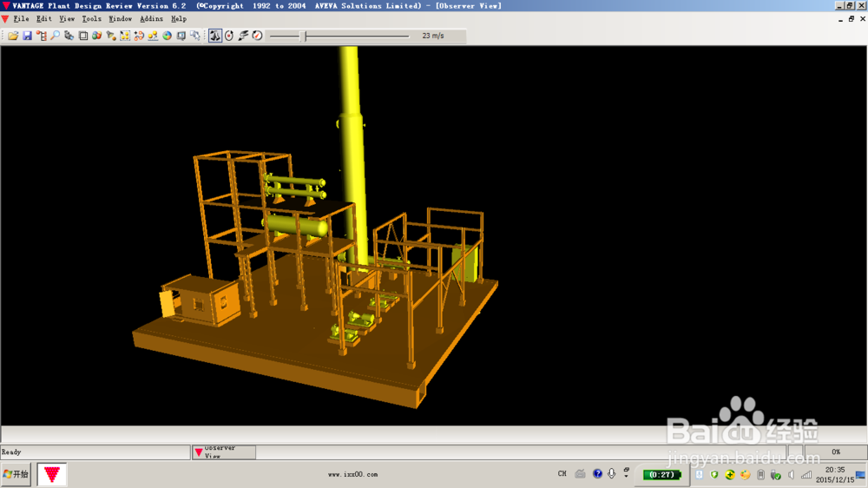This screenshot has width=868, height=488.
Task: Click the compass heading navigation icon
Action: [x=258, y=36]
